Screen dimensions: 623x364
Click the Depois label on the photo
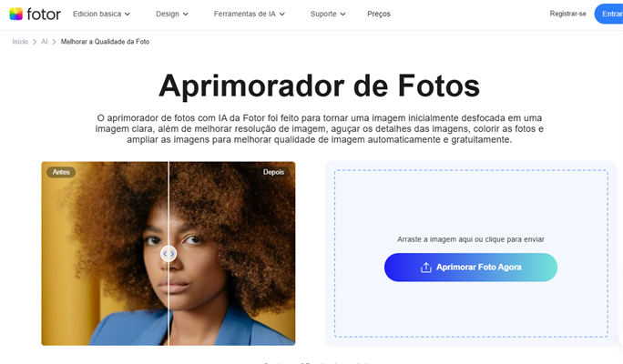coord(273,172)
